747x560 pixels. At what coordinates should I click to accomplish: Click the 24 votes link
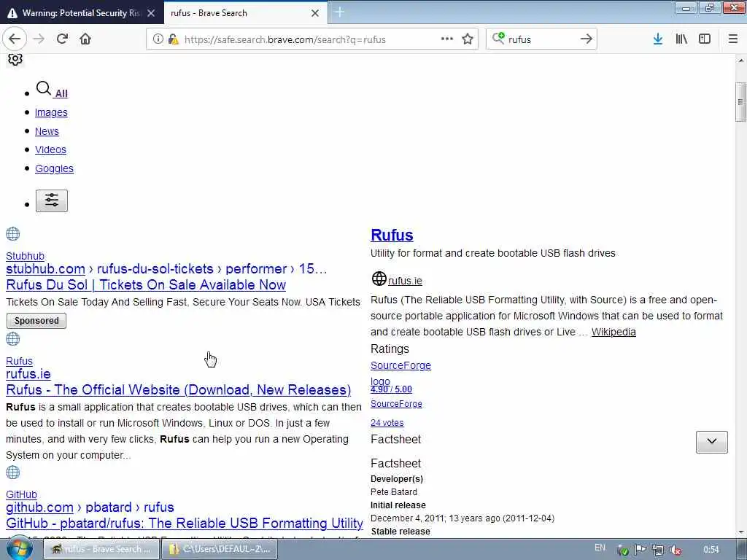click(x=387, y=423)
